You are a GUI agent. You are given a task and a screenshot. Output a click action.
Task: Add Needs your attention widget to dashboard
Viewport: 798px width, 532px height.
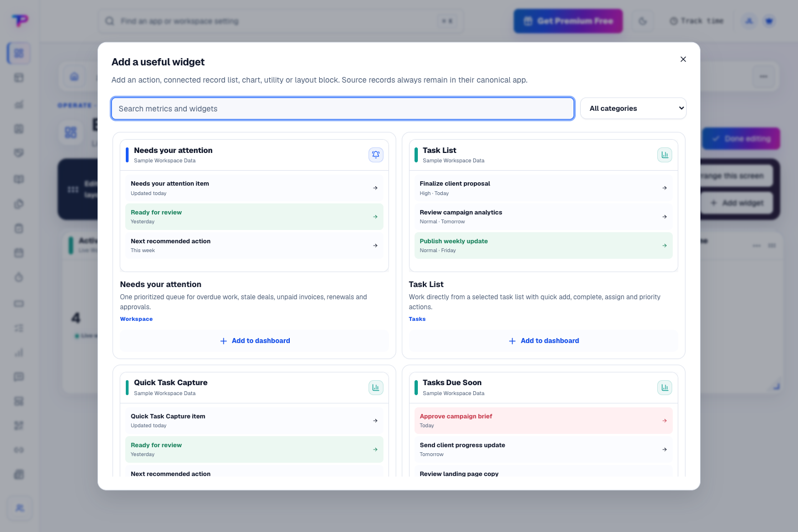coord(254,341)
